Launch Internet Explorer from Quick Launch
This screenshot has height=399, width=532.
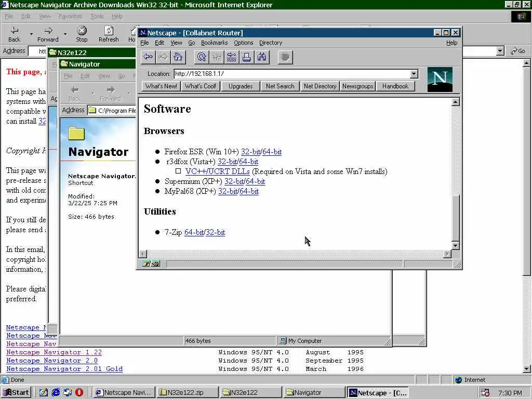(x=56, y=393)
